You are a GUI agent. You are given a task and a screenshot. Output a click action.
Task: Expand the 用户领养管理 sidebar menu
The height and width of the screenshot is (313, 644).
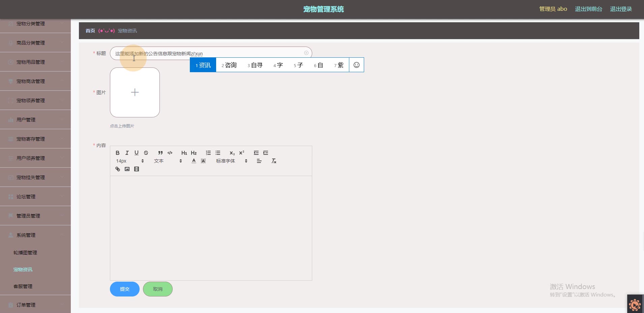pyautogui.click(x=35, y=158)
